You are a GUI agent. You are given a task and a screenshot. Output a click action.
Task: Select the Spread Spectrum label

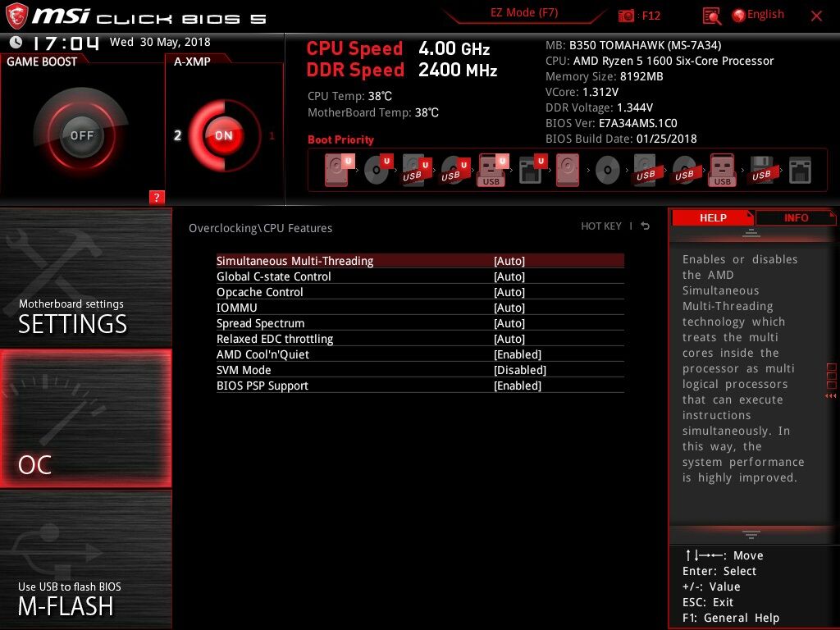pyautogui.click(x=260, y=323)
